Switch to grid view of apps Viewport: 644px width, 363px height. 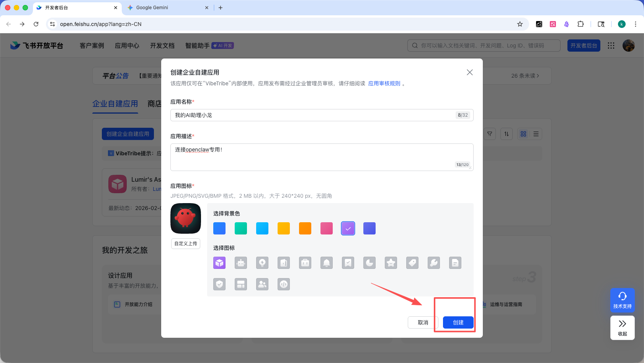(523, 133)
